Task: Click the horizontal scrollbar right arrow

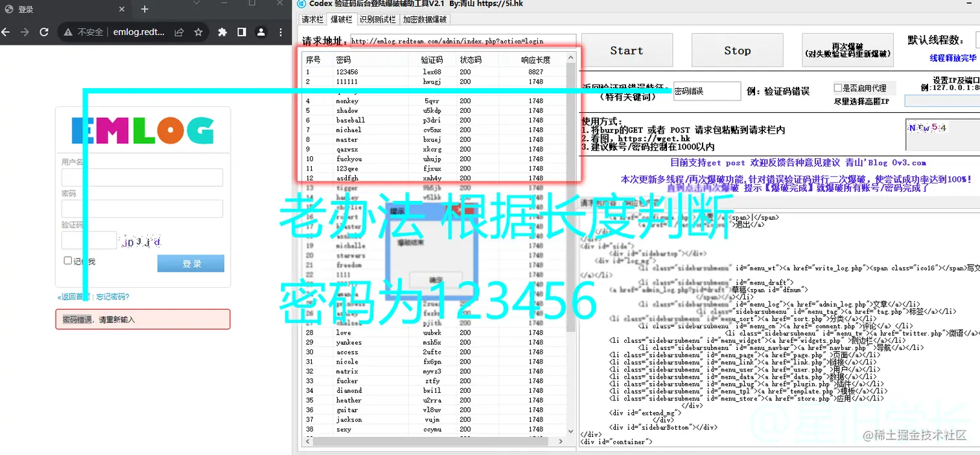Action: tap(561, 441)
